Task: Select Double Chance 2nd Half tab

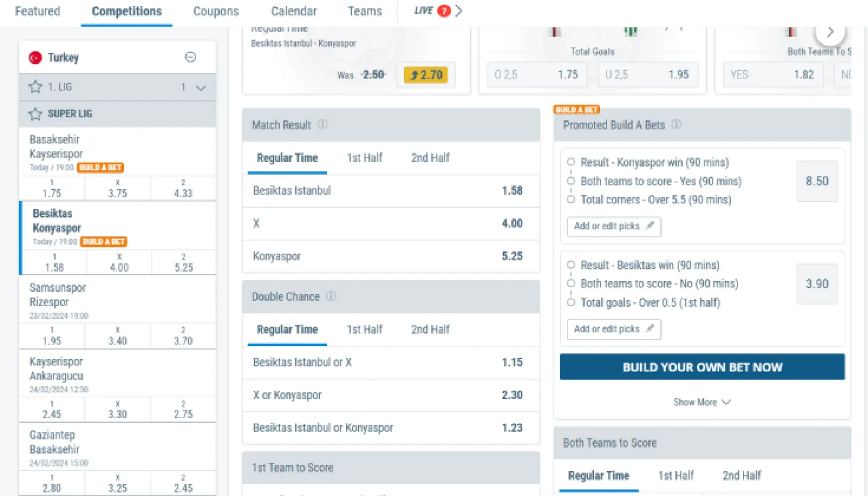Action: click(430, 330)
